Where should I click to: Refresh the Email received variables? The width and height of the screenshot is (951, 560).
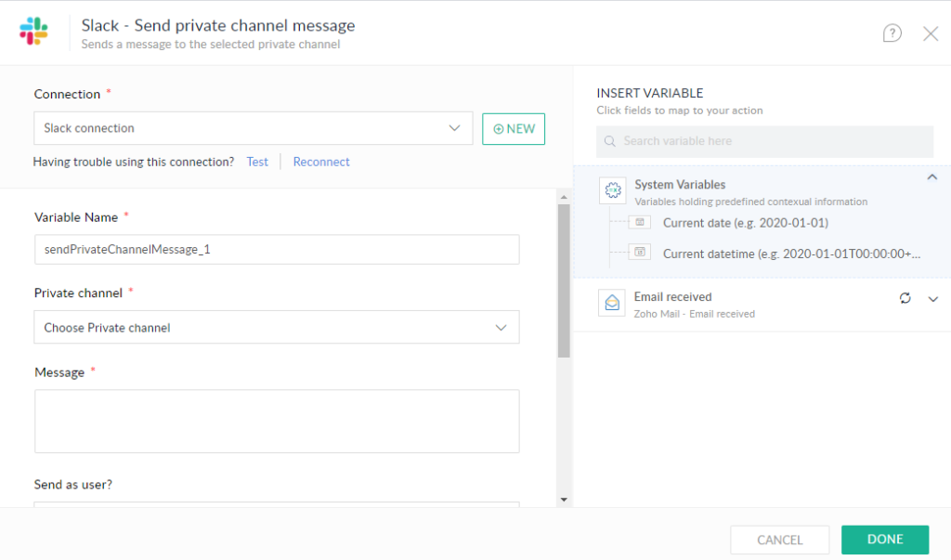tap(905, 298)
